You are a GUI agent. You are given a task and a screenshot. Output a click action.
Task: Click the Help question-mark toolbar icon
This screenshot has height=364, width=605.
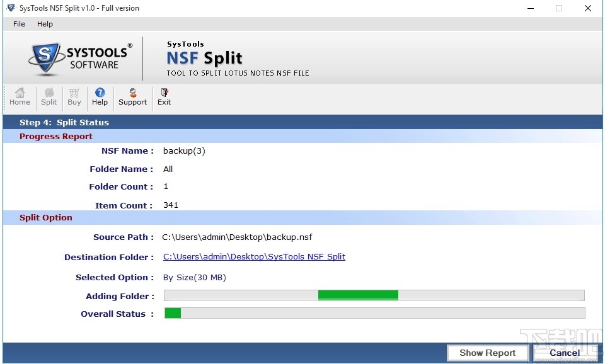pyautogui.click(x=100, y=97)
